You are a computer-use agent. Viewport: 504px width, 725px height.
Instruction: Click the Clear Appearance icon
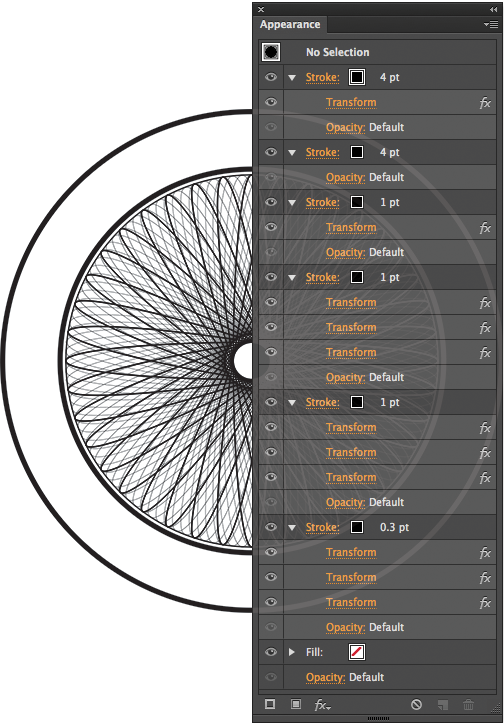(x=416, y=705)
